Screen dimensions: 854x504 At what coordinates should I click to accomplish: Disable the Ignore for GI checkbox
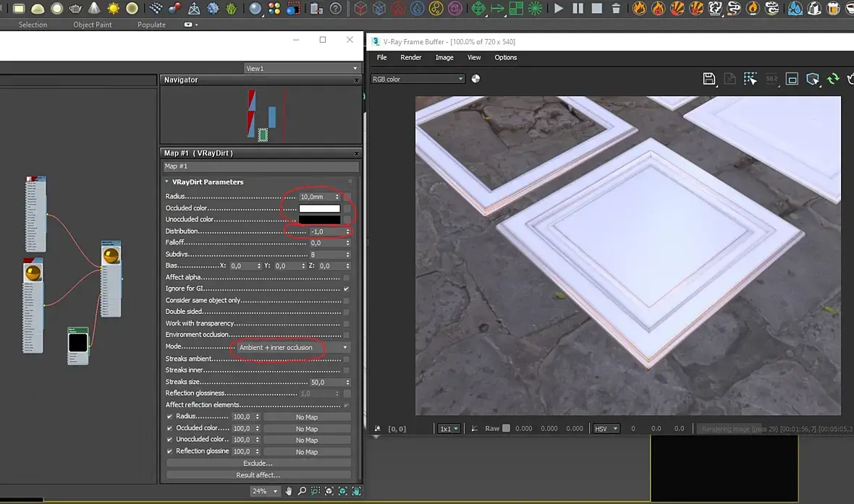(x=347, y=289)
